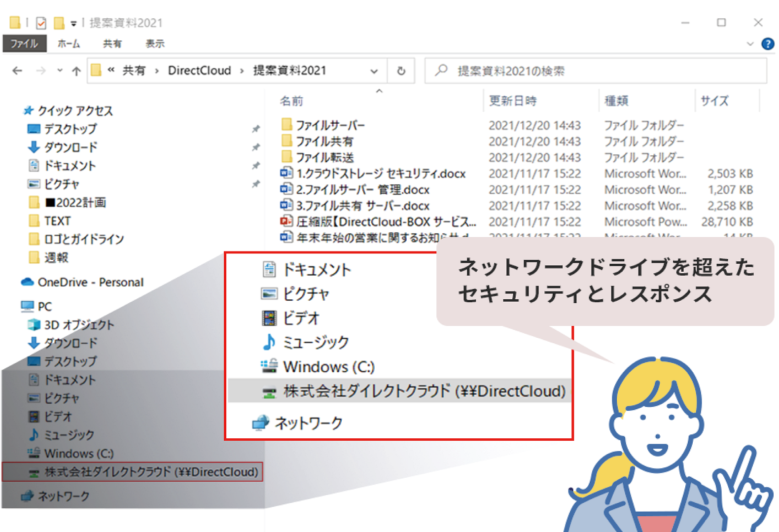This screenshot has width=779, height=532.
Task: Select the 圧縮版 DirectCloud-BOX PowerPoint file icon
Action: (286, 221)
